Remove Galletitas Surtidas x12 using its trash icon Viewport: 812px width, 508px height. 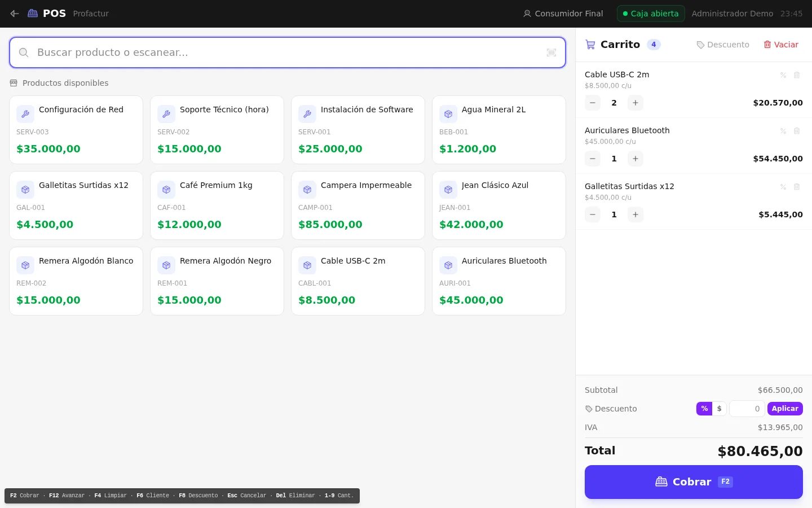(x=797, y=187)
